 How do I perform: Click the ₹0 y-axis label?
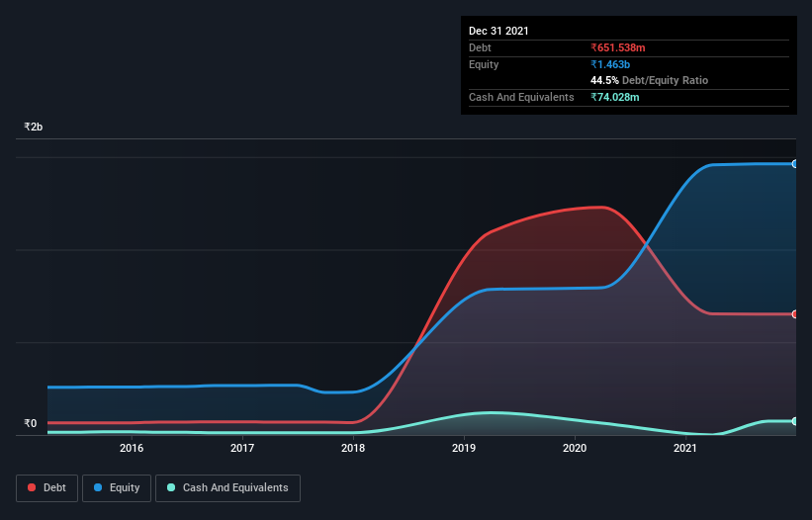click(x=31, y=423)
